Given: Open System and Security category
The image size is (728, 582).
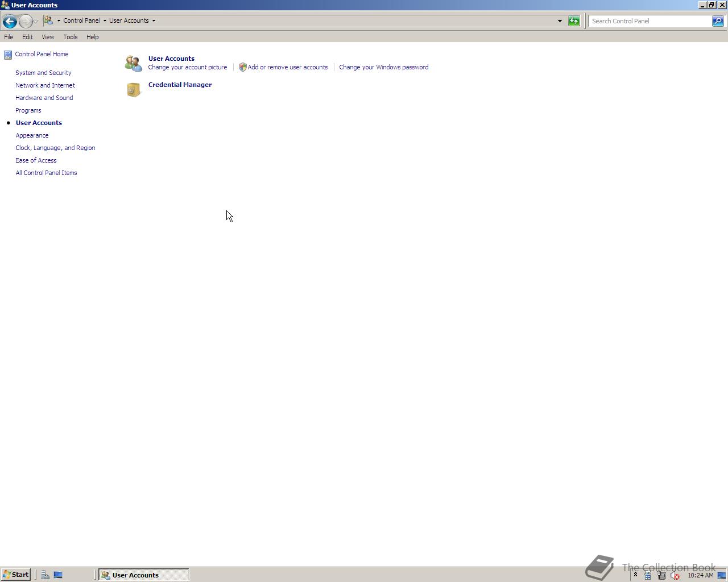Looking at the screenshot, I should 43,73.
